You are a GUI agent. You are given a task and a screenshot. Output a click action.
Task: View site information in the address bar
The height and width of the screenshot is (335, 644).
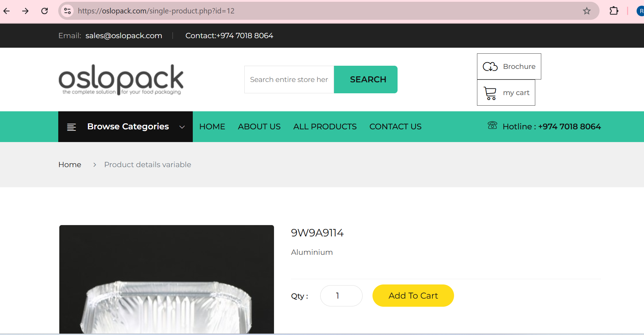point(67,11)
